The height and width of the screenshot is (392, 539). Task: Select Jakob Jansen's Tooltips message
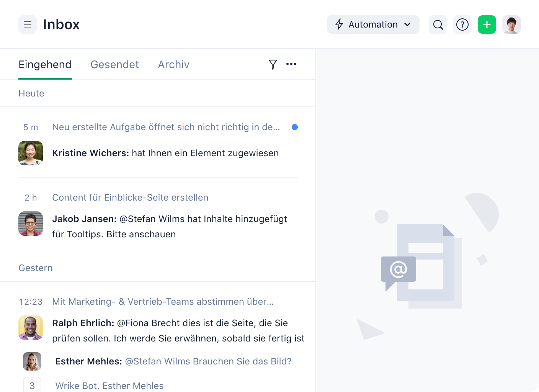pos(170,227)
